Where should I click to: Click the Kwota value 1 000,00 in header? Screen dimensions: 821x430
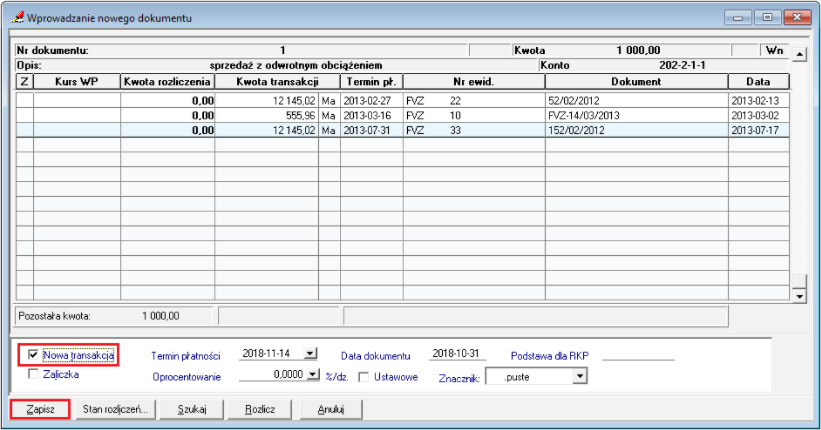pyautogui.click(x=638, y=50)
